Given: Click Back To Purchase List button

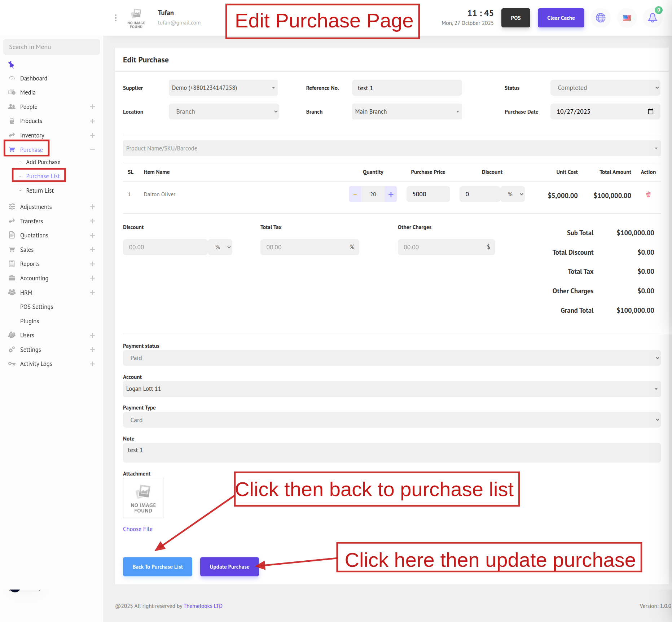Looking at the screenshot, I should click(x=157, y=567).
